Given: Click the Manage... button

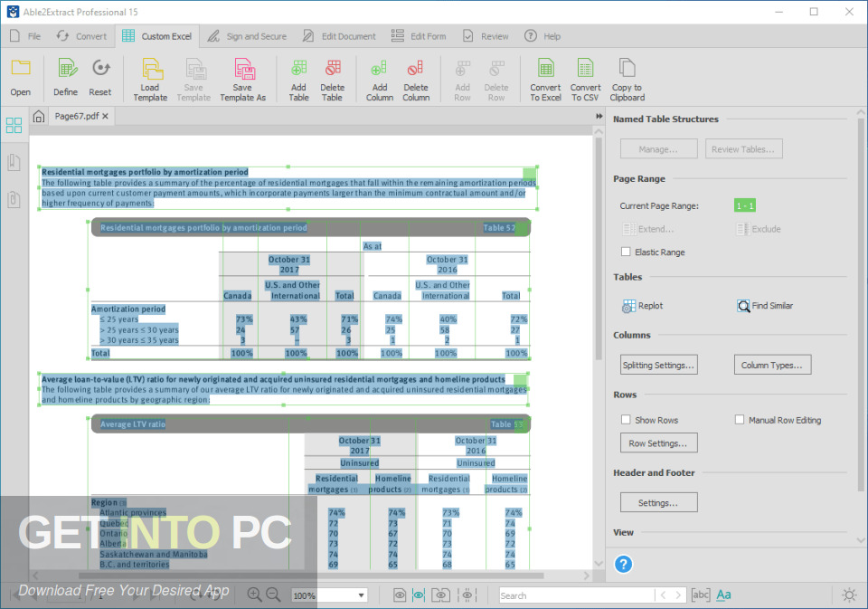Looking at the screenshot, I should (659, 148).
